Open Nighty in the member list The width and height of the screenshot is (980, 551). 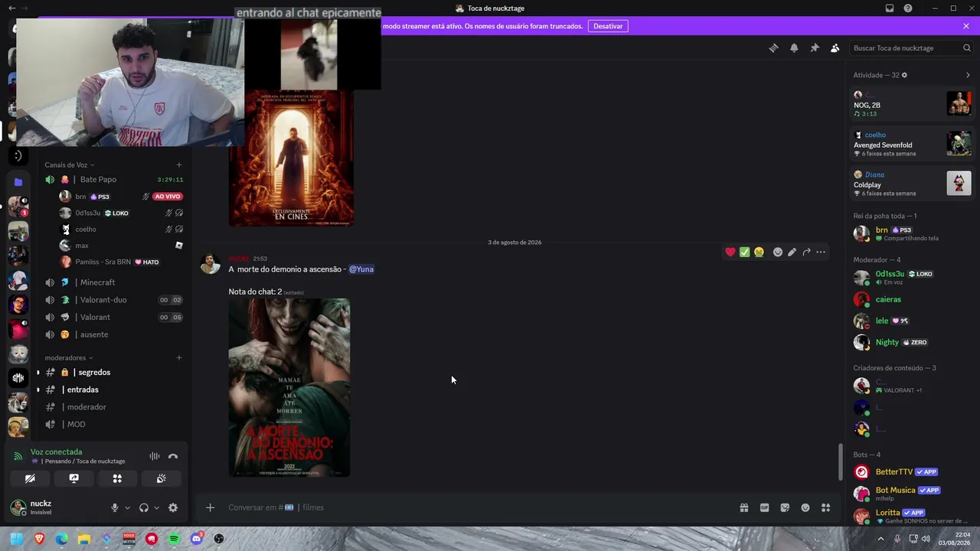[912, 342]
